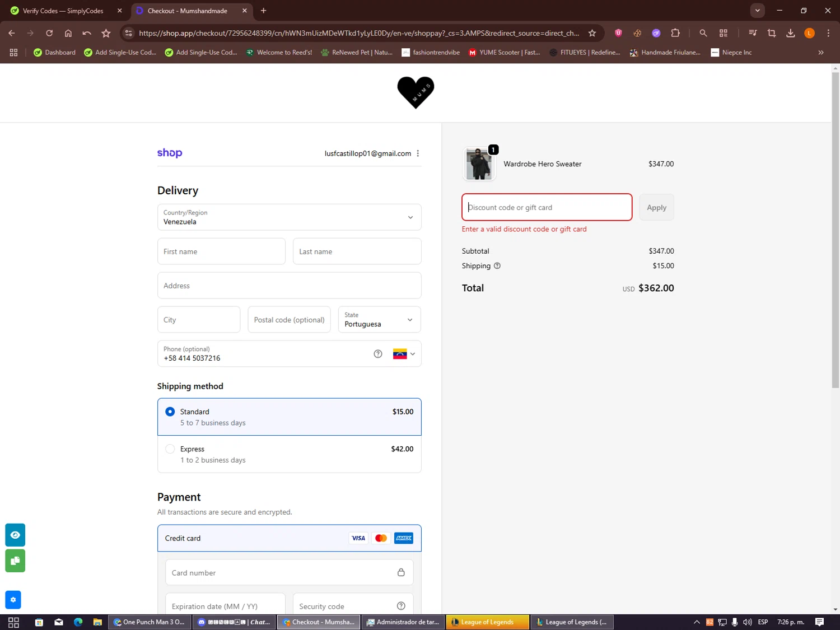Image resolution: width=840 pixels, height=630 pixels.
Task: Focus the First name field
Action: coord(221,251)
